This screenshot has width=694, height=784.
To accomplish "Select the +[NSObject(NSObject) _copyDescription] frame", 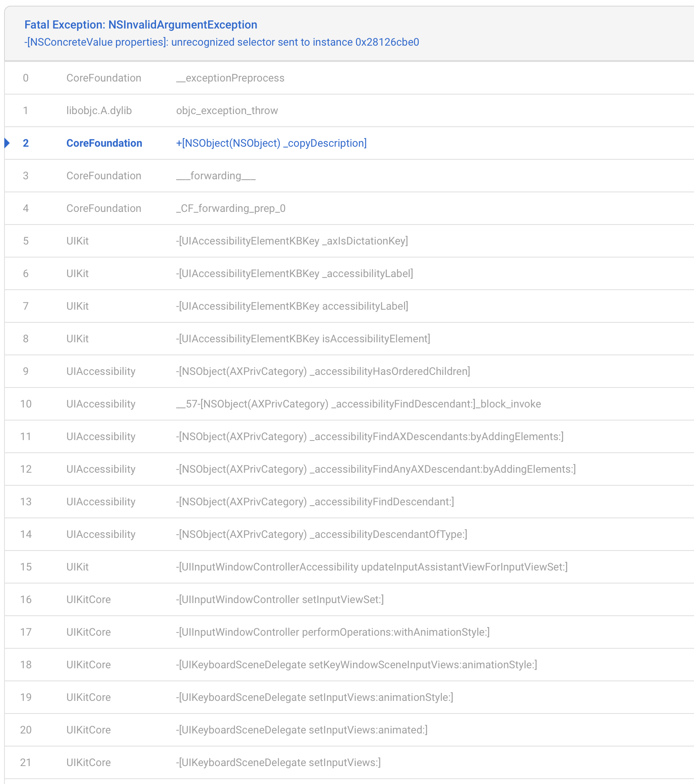I will point(271,143).
